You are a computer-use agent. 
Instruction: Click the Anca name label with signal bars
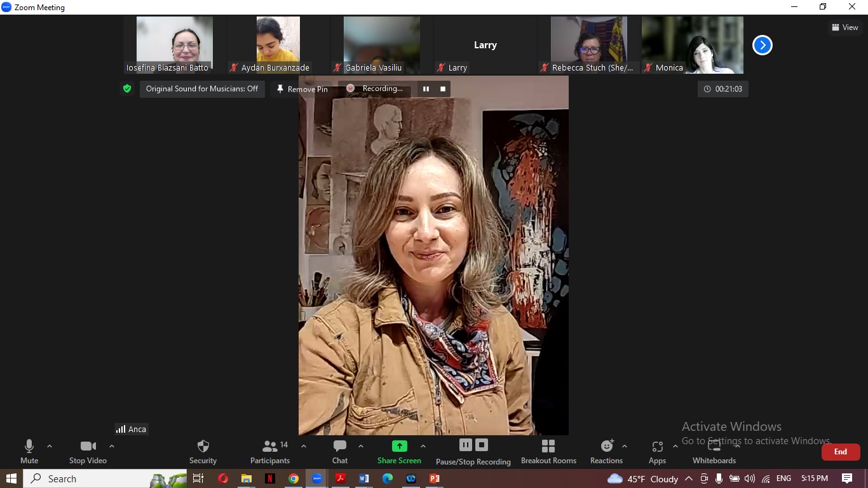131,429
